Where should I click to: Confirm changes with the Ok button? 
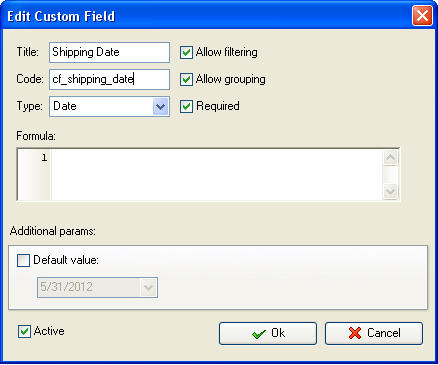268,333
